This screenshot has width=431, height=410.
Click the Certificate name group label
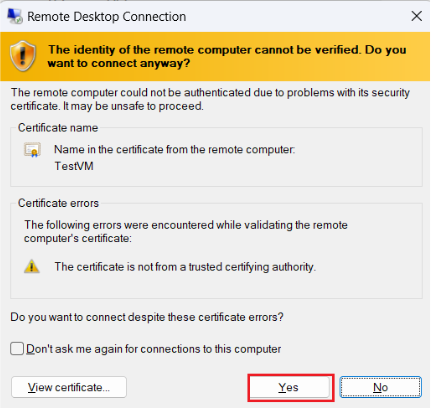point(58,128)
